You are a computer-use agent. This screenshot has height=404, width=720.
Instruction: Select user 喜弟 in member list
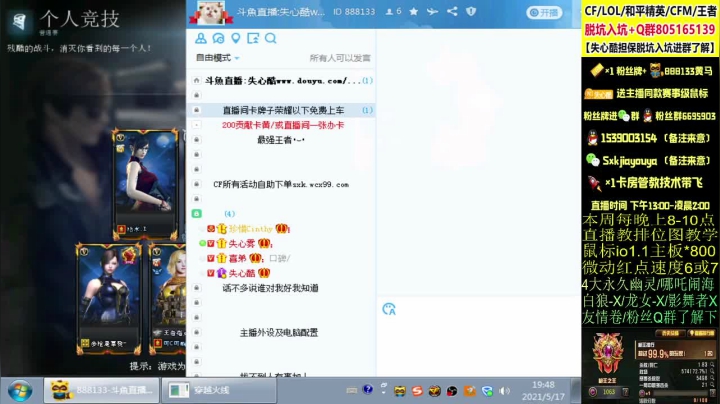(x=237, y=258)
